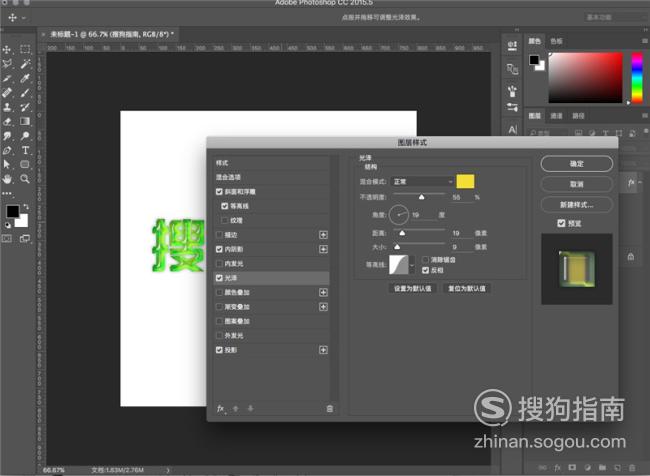Viewport: 650px width, 476px height.
Task: Select the Pen tool
Action: coord(7,150)
